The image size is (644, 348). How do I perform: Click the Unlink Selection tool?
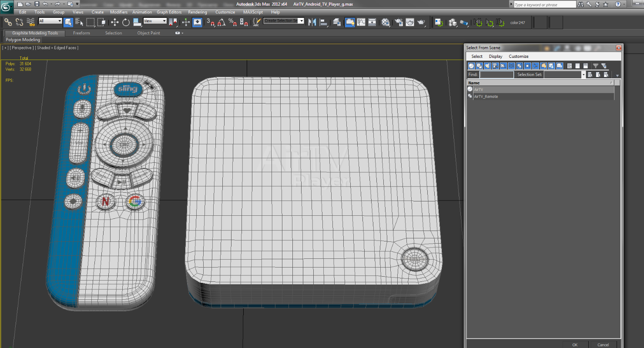tap(19, 22)
